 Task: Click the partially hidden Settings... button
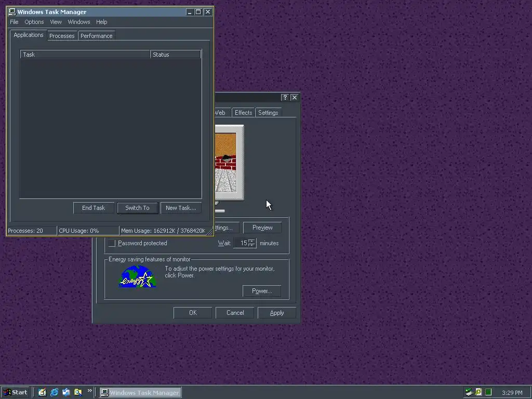coord(227,228)
